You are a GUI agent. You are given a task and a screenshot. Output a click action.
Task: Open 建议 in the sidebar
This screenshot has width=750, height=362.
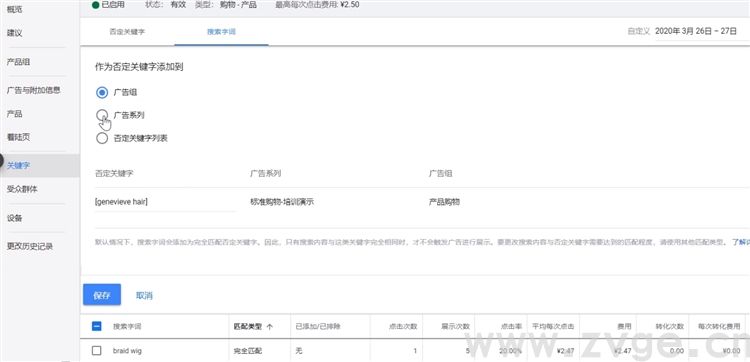click(14, 33)
